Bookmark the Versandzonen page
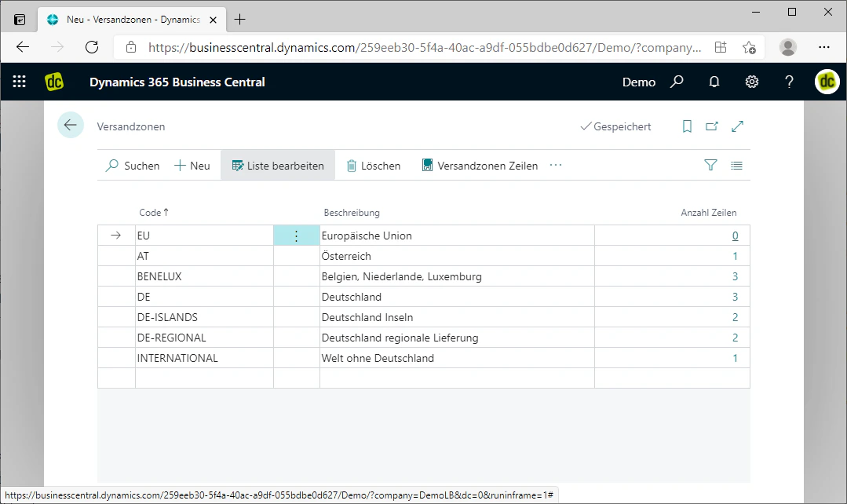The image size is (847, 504). (687, 126)
